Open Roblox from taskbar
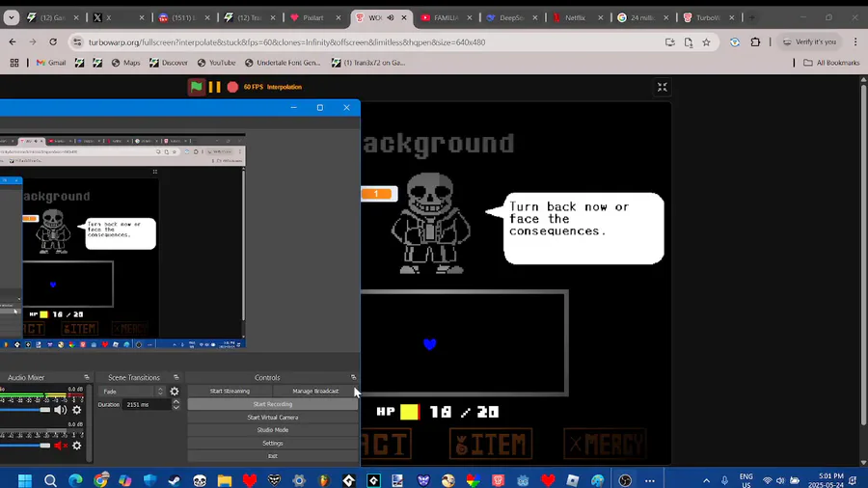868x488 pixels. 572,480
